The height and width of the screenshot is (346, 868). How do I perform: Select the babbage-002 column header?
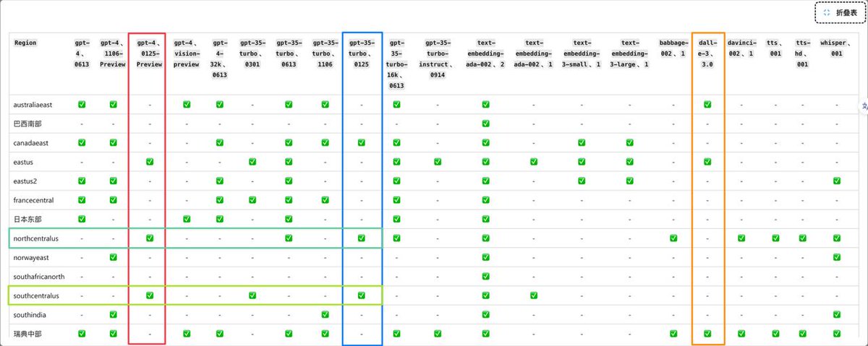tap(673, 48)
